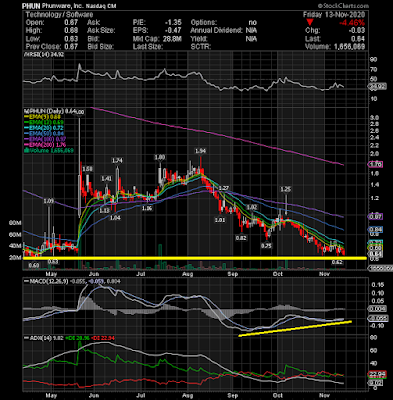Click the 'Options: no' field
This screenshot has height=400, width=393.
click(x=224, y=23)
